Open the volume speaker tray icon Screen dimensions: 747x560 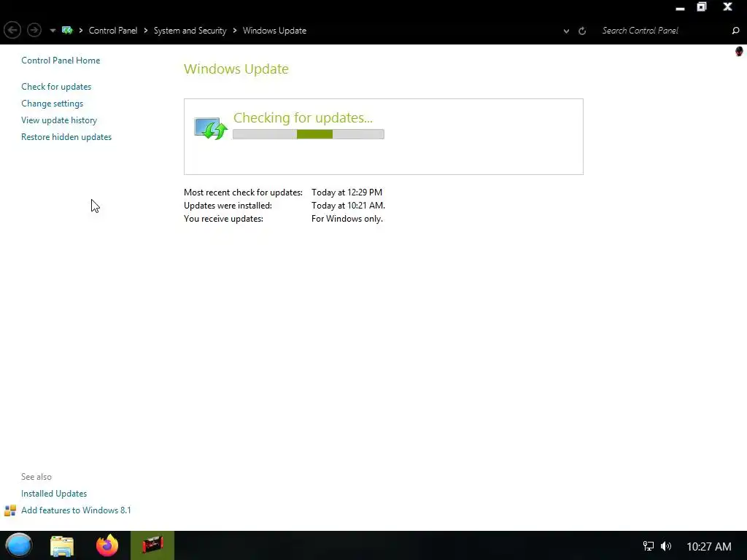tap(666, 546)
